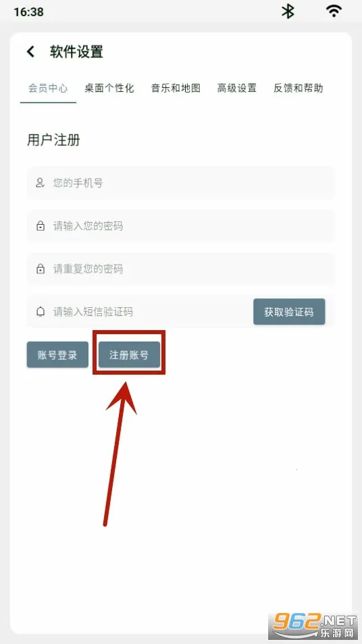
Task: Focus the 请输入您的密码 field
Action: 181,226
